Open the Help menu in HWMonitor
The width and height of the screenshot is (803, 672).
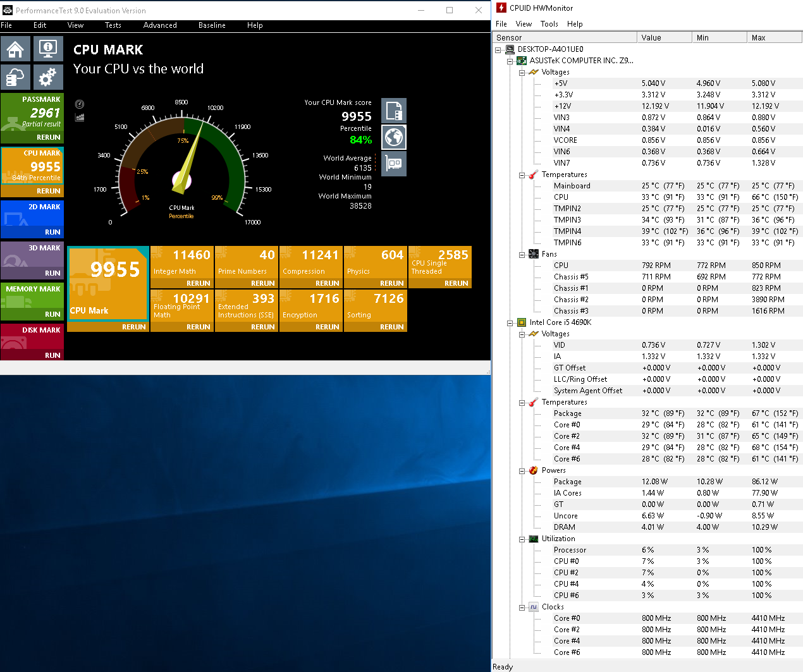[575, 24]
